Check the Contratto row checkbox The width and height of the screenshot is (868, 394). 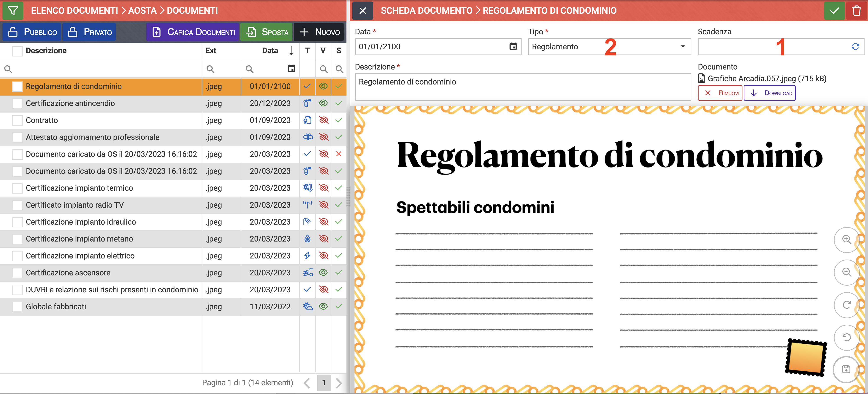17,120
